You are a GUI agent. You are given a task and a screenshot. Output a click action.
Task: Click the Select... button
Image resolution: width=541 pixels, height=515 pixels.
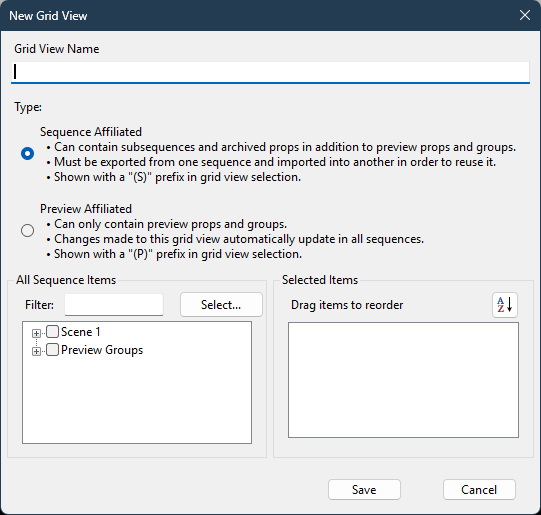coord(221,305)
